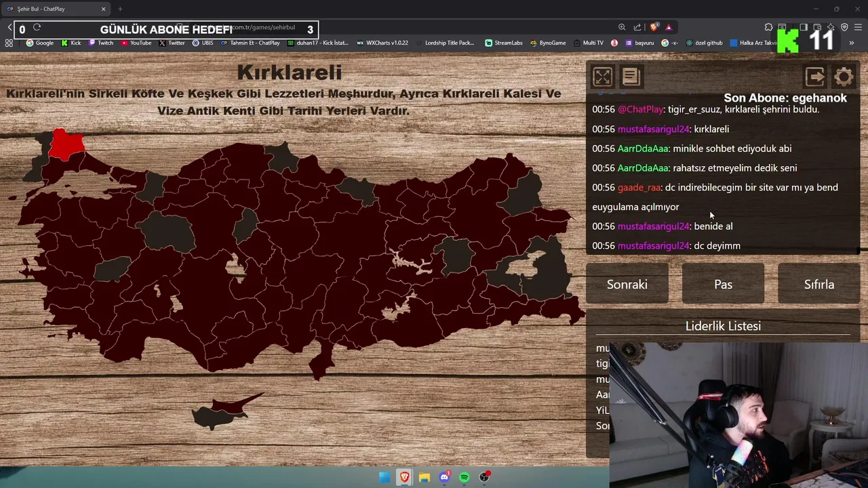Click the @ChatPlay username in chat
Image resolution: width=868 pixels, height=488 pixels.
(640, 109)
